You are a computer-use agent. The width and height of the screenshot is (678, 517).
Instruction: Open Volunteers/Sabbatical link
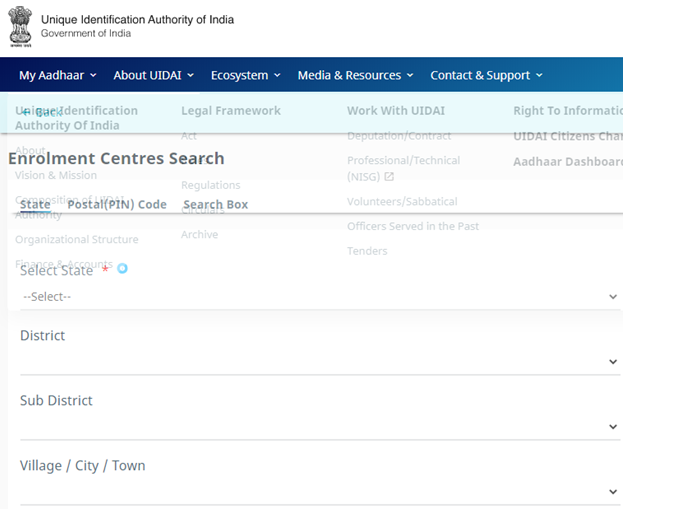click(402, 201)
